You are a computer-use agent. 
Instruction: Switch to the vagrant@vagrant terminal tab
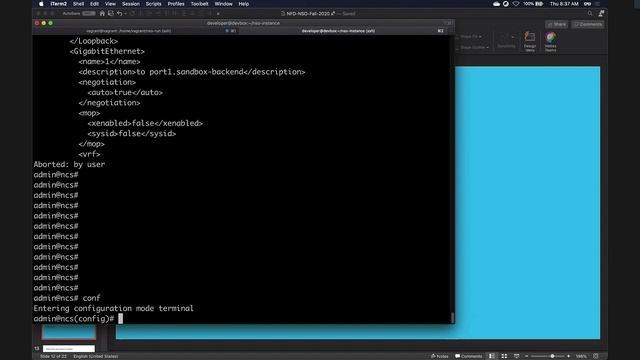(136, 31)
